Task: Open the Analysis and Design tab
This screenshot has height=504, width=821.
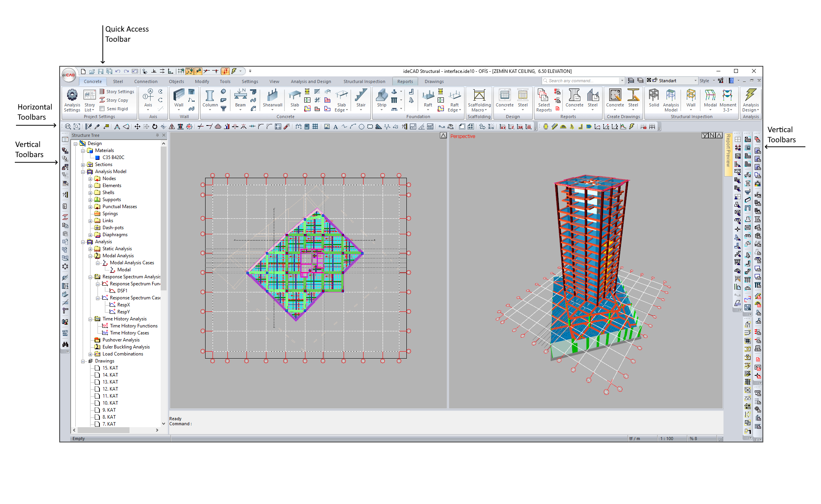Action: (310, 81)
